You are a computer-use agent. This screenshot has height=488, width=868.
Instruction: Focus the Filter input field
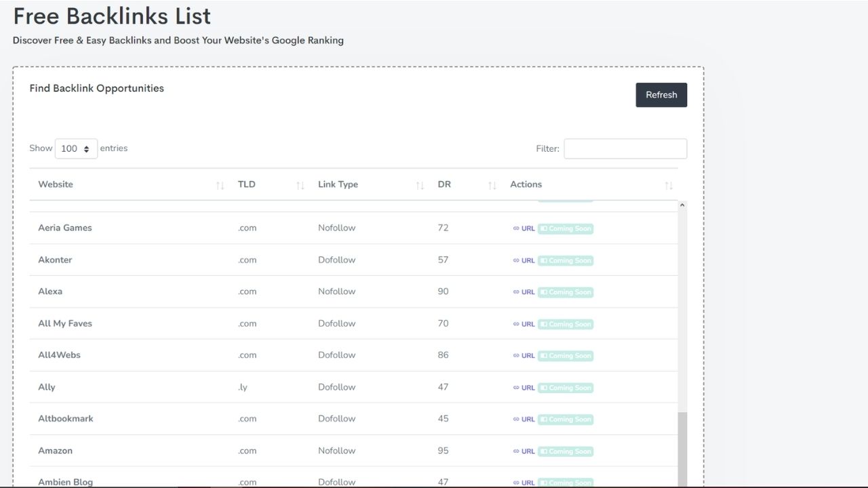[625, 149]
